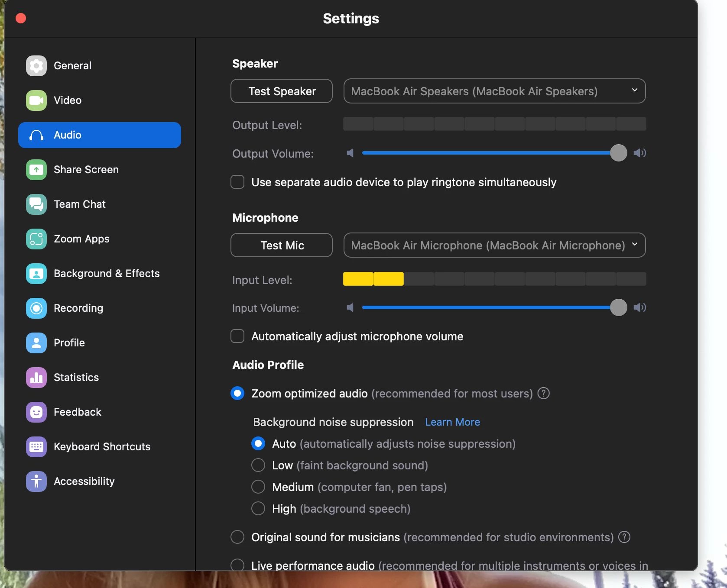Click the Audio headphones icon
This screenshot has height=588, width=727.
point(36,135)
